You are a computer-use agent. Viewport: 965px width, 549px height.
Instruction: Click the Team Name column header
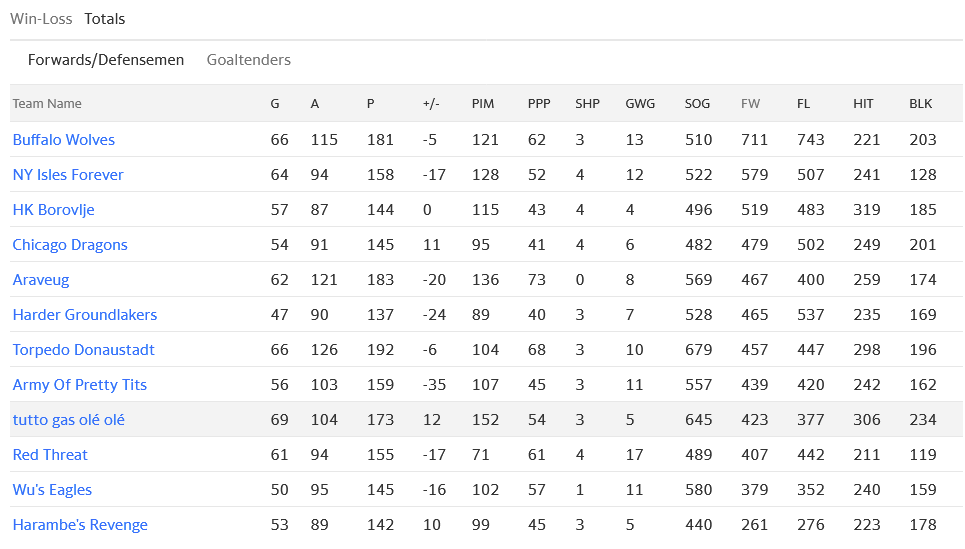coord(47,104)
